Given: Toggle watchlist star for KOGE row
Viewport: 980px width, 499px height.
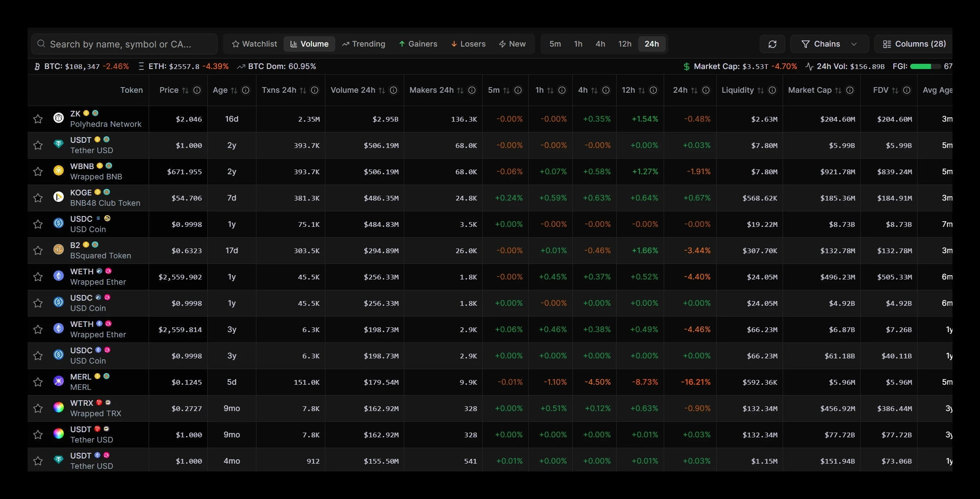Looking at the screenshot, I should point(38,198).
